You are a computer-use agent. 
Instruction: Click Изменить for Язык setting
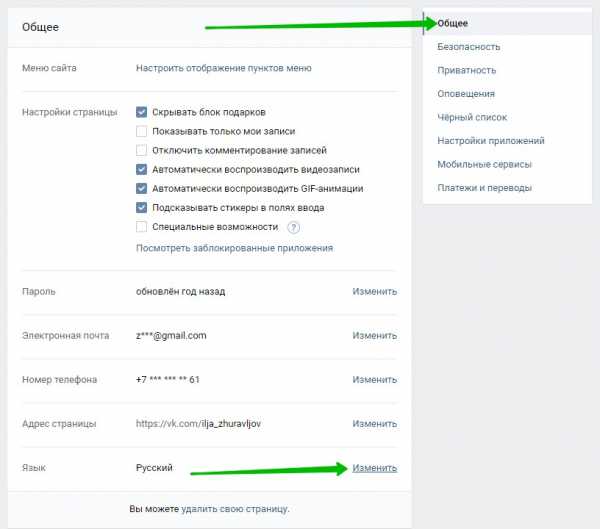375,468
